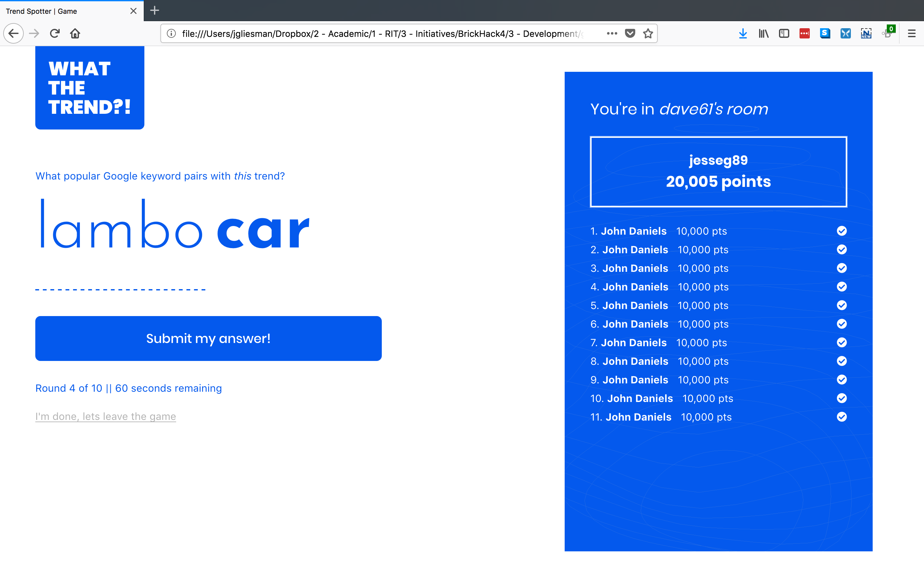Click checkmark for player 6 John Daniels
924x577 pixels.
point(842,324)
